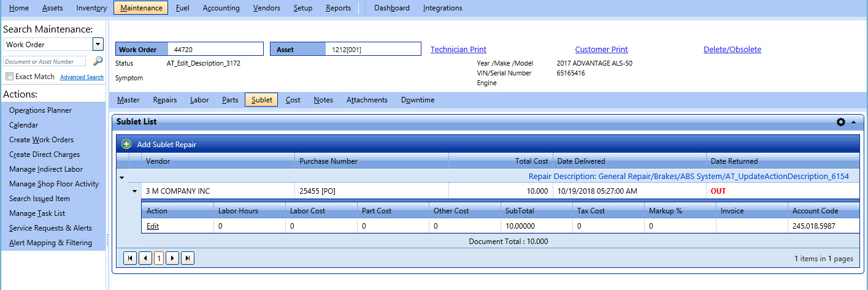The image size is (868, 290).
Task: Click the Delete/Obsolete link
Action: (x=732, y=50)
